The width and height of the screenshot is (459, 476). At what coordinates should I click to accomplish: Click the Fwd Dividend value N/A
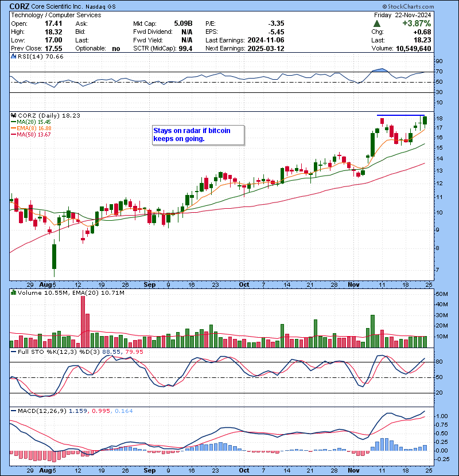click(187, 32)
